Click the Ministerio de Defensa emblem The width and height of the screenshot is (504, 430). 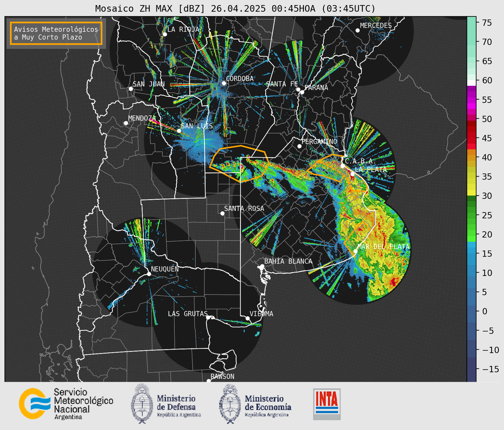[142, 403]
